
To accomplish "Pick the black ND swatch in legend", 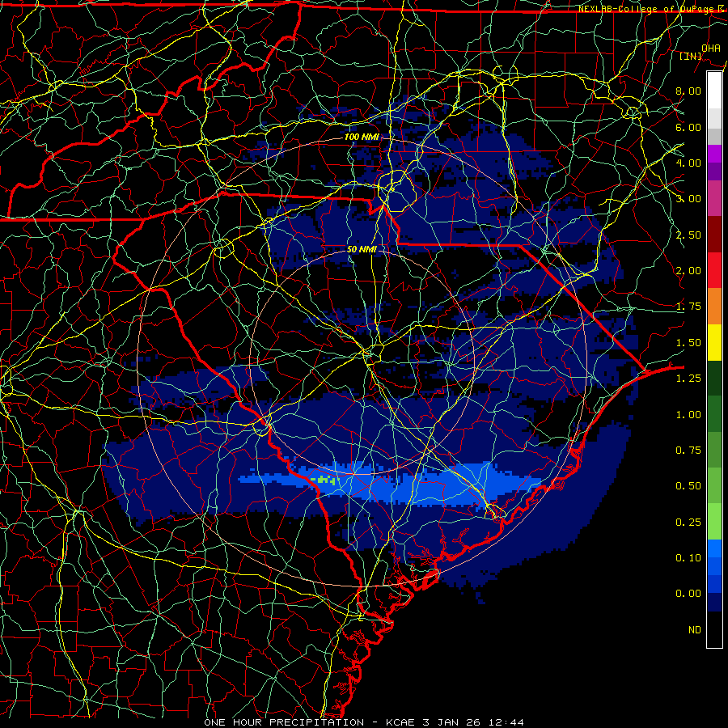I will pyautogui.click(x=714, y=629).
